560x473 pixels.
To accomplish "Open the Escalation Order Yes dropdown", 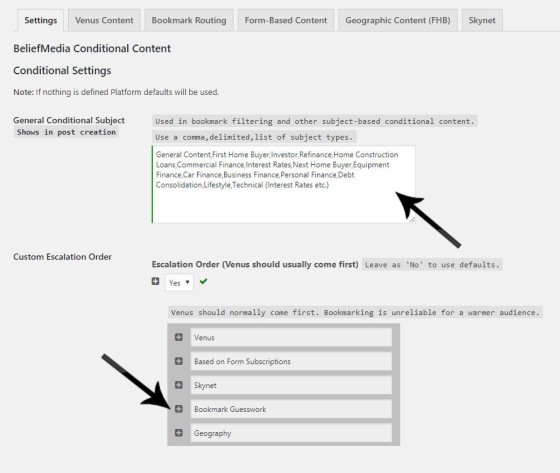I will tap(179, 283).
